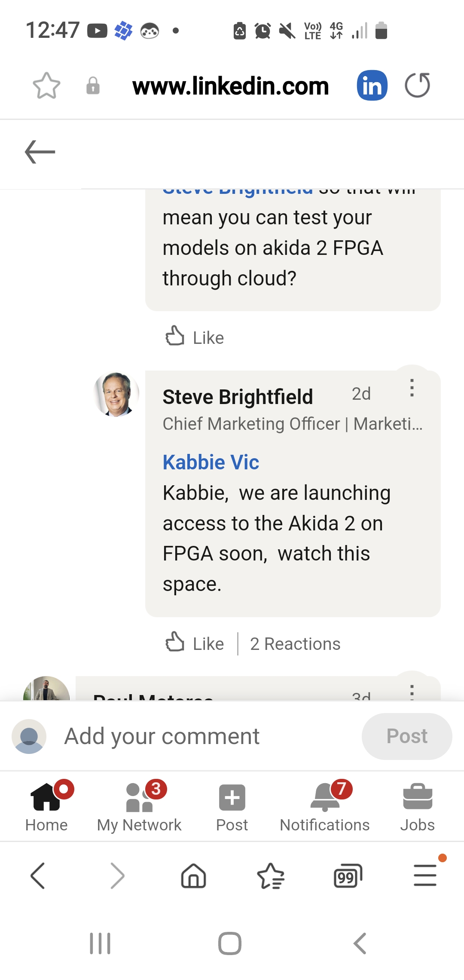
Task: Tap the LinkedIn app icon in address bar
Action: click(x=372, y=86)
